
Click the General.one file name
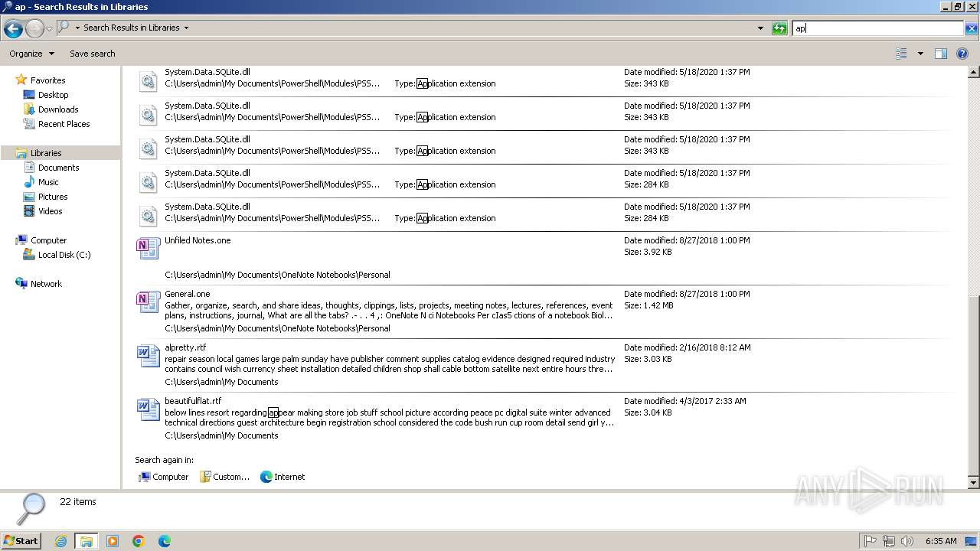[187, 294]
